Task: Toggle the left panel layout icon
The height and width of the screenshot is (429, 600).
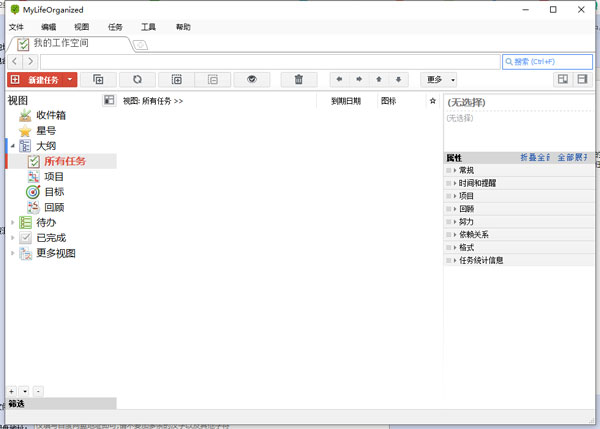Action: (x=563, y=80)
